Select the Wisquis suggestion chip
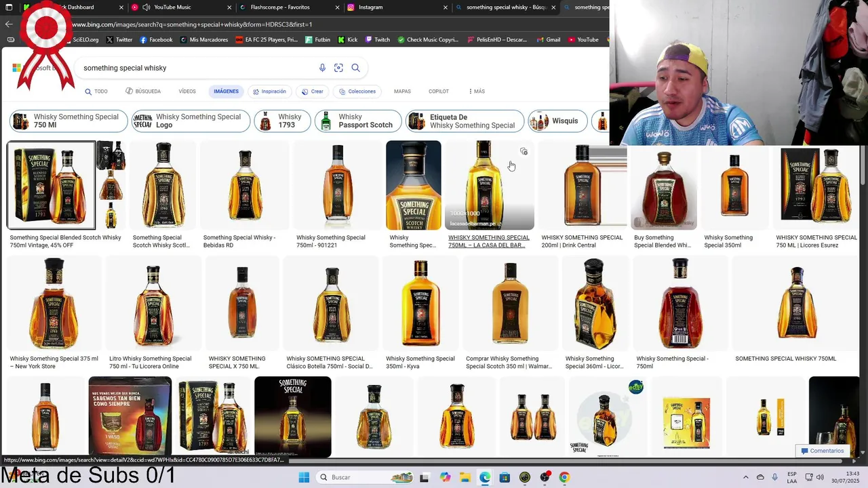Image resolution: width=868 pixels, height=488 pixels. tap(557, 121)
